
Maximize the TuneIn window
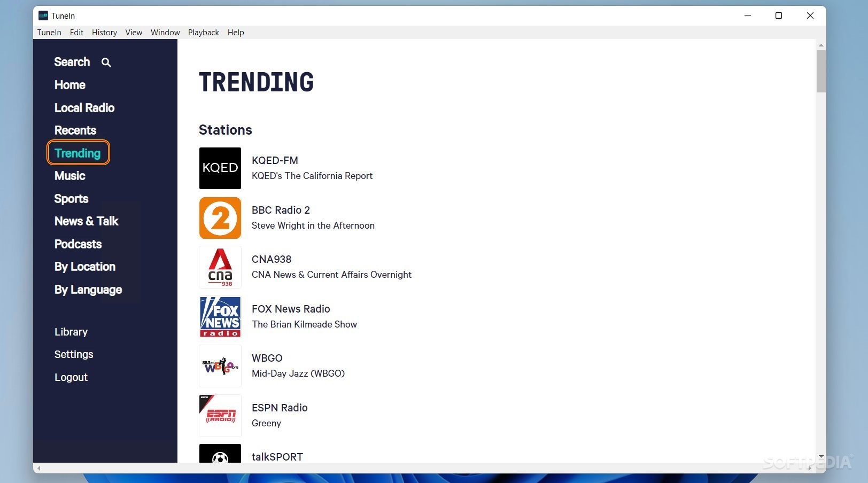(x=779, y=15)
